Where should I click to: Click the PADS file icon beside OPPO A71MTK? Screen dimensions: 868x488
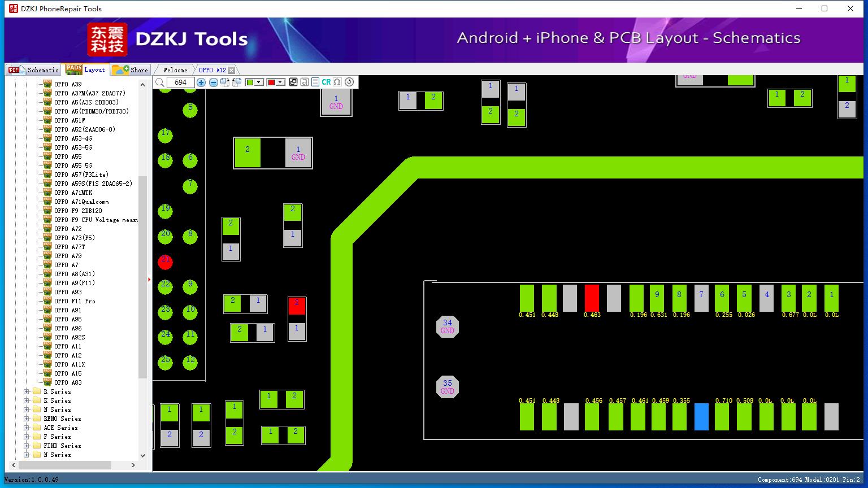tap(47, 193)
